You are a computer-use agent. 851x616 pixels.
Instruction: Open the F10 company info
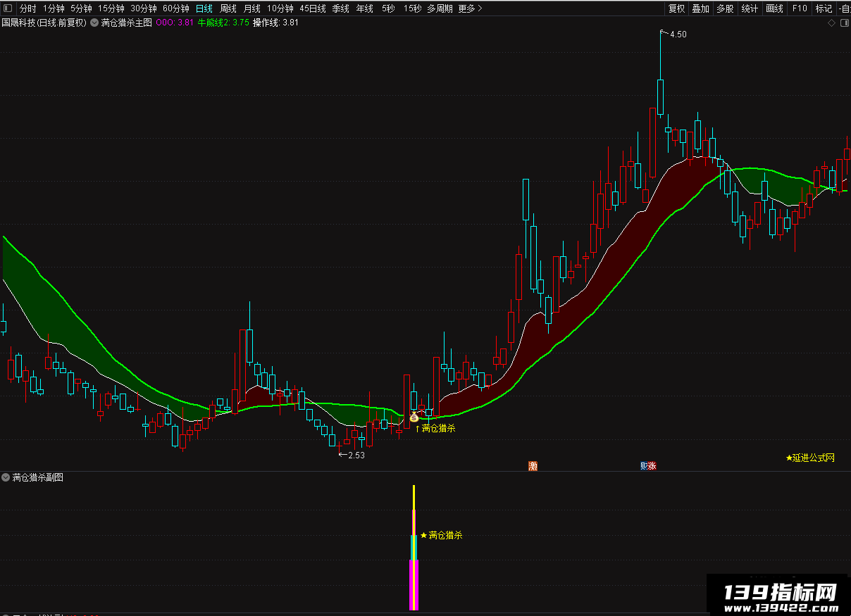click(x=800, y=8)
